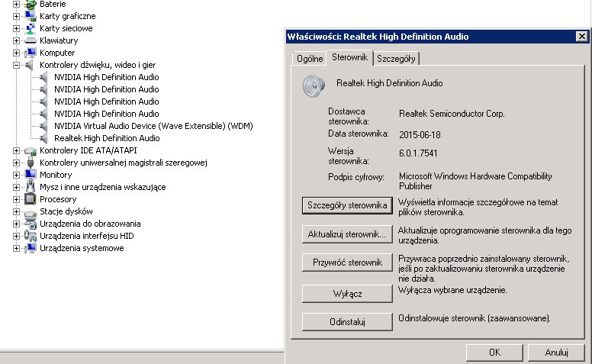Click speaker icon beside Realtek High Definition Audio tree item
This screenshot has width=592, height=364.
tap(43, 138)
